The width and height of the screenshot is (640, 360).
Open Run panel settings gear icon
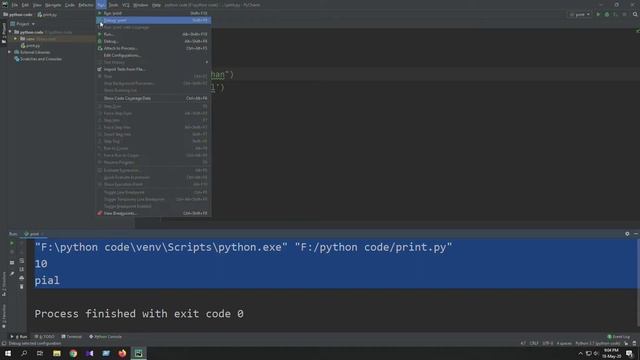(x=627, y=234)
